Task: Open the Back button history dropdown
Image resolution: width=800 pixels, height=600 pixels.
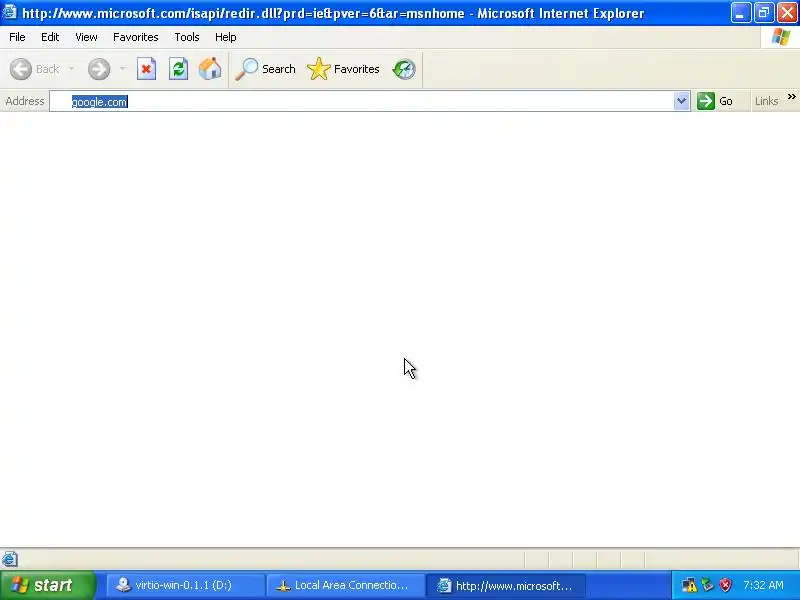Action: click(71, 69)
